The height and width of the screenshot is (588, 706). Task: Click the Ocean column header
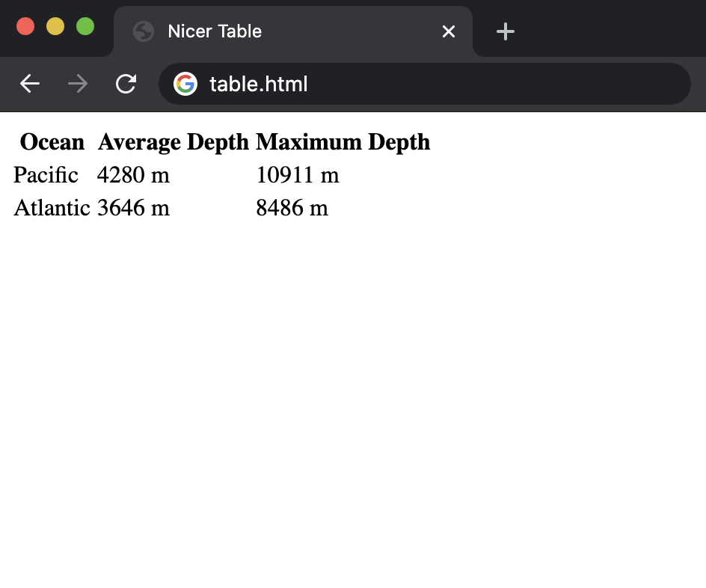click(52, 141)
